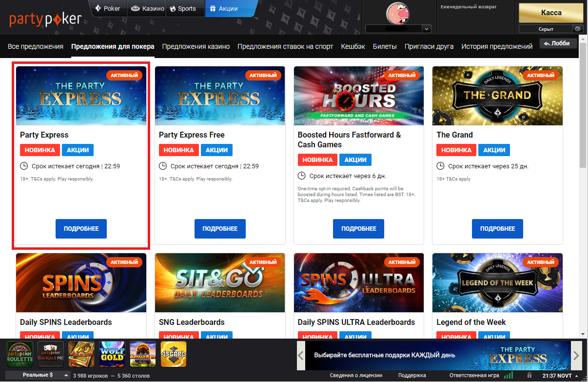Open the Кешбэк section
The image size is (588, 382).
pos(353,46)
